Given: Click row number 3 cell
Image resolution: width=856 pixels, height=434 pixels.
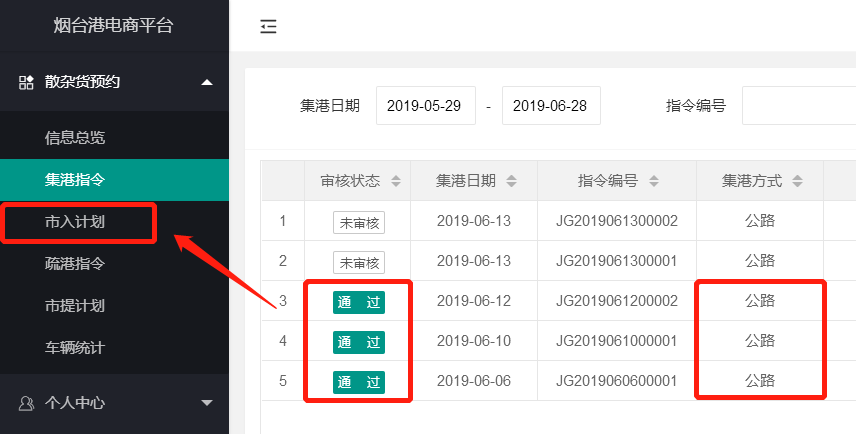Looking at the screenshot, I should pyautogui.click(x=283, y=300).
